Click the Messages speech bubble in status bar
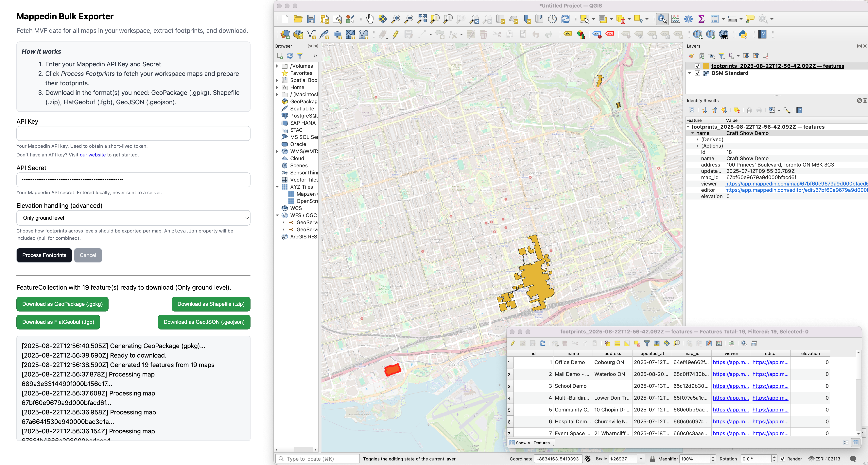 [x=853, y=459]
